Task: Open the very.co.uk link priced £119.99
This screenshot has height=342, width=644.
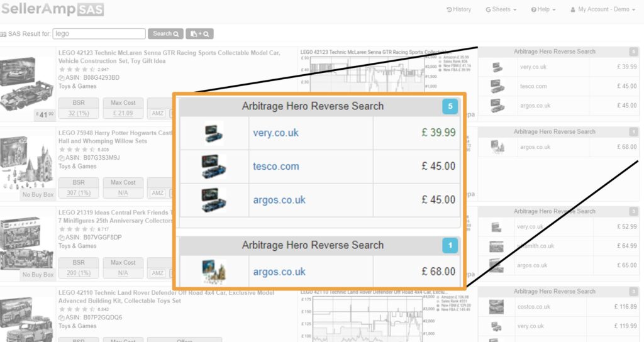Action: point(531,326)
